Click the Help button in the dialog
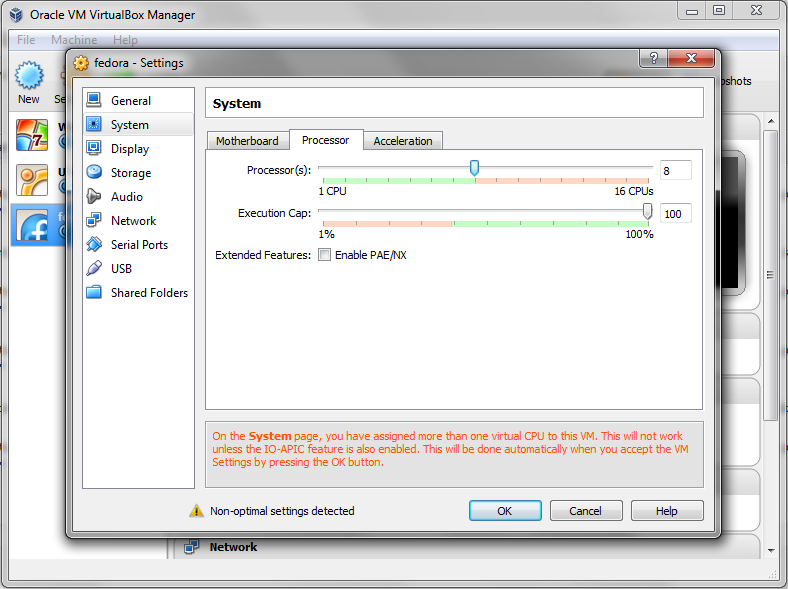Screen dimensions: 788x589 tap(667, 511)
